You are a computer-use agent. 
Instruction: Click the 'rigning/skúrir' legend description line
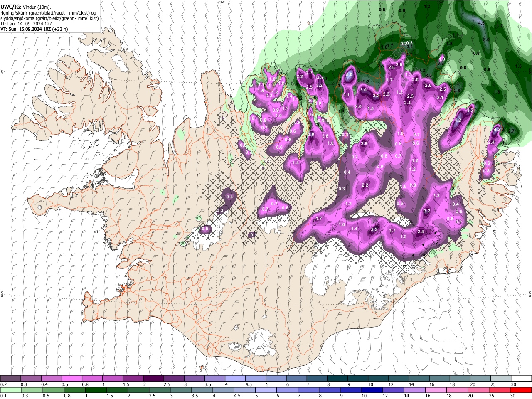pyautogui.click(x=48, y=13)
